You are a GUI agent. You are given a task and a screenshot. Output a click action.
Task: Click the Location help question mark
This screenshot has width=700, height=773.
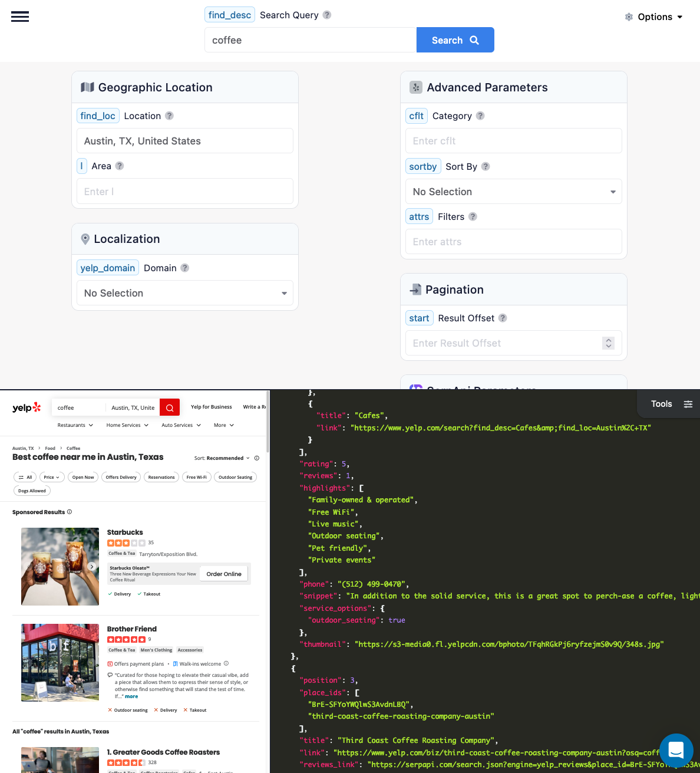tap(169, 116)
